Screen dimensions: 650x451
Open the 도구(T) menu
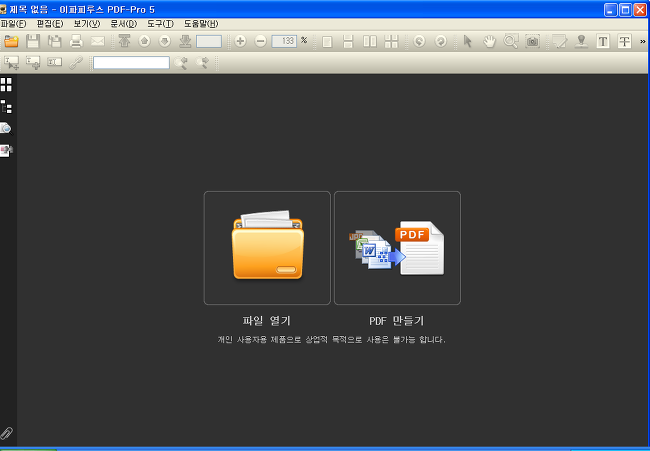pos(160,24)
